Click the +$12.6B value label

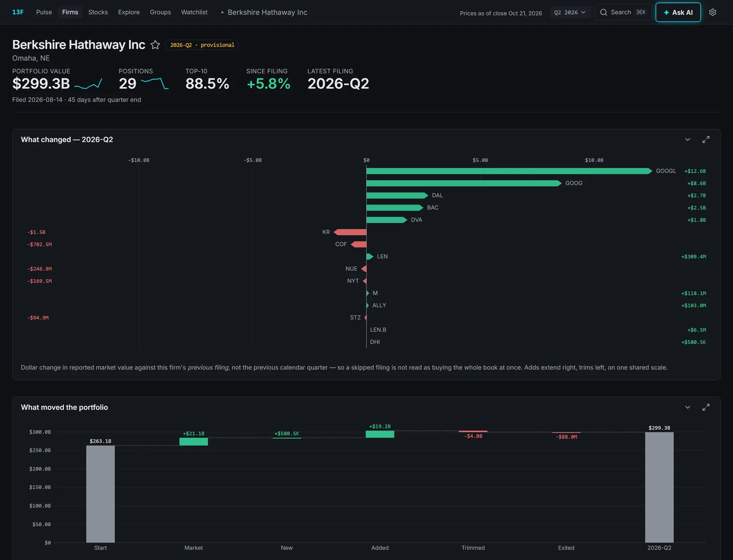pyautogui.click(x=695, y=171)
